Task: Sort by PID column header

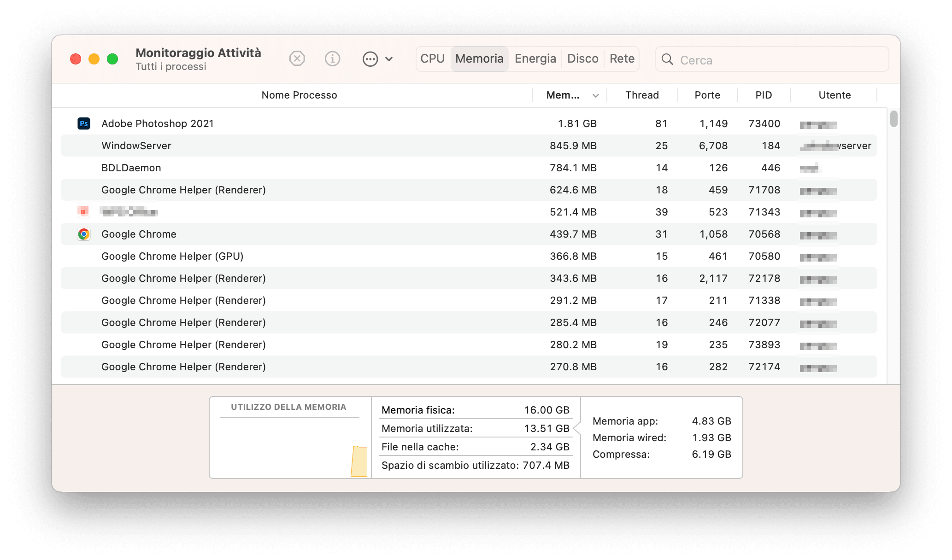Action: click(764, 95)
